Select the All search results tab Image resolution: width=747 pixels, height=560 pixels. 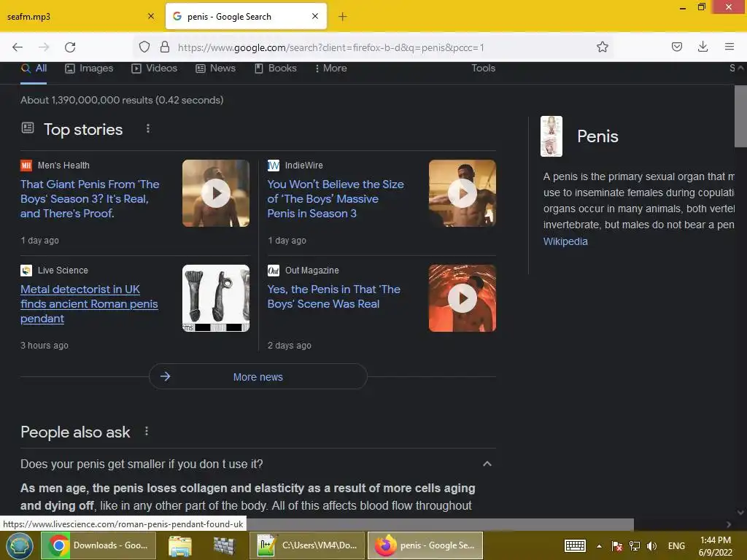click(34, 69)
